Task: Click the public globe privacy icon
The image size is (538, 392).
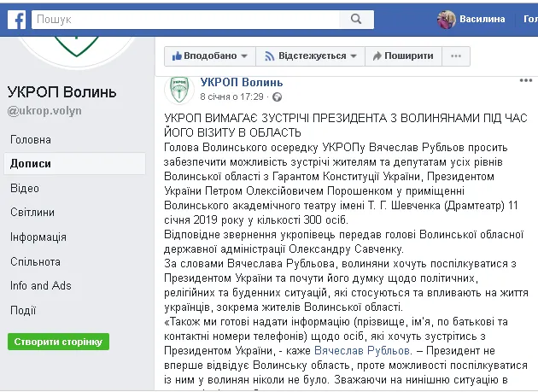Action: [x=277, y=97]
